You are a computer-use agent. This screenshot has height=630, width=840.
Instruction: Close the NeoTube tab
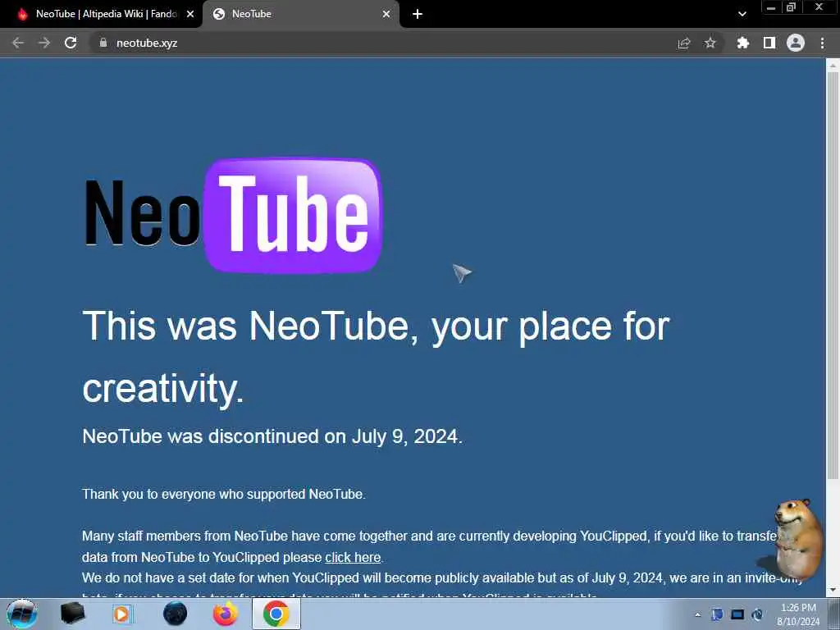tap(386, 15)
